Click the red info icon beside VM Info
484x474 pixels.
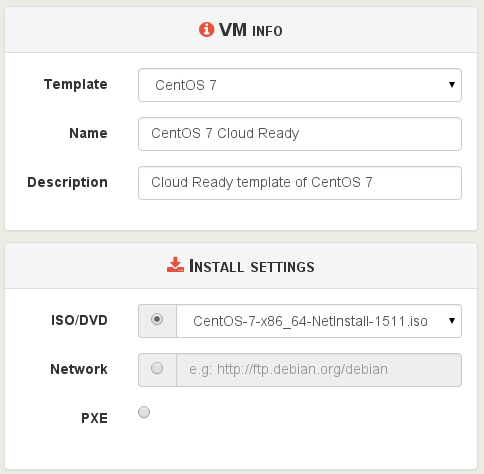click(x=206, y=30)
